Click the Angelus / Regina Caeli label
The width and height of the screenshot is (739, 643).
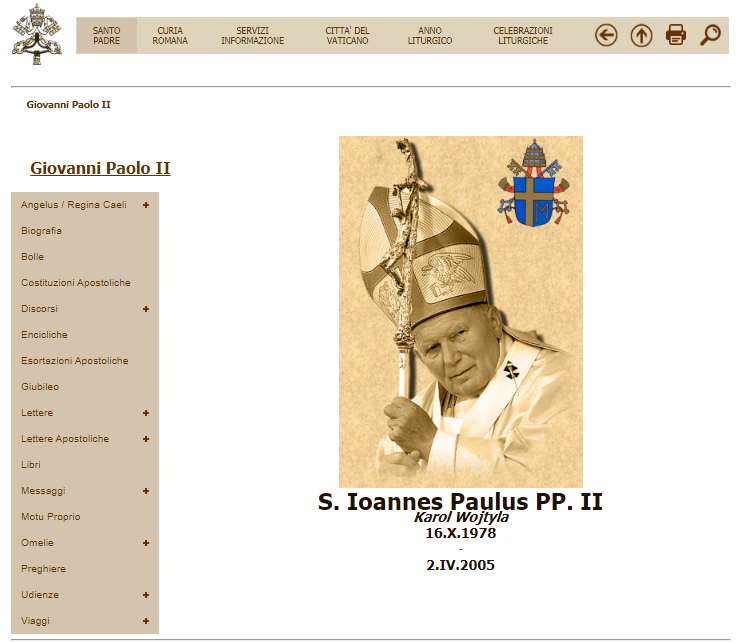[74, 205]
